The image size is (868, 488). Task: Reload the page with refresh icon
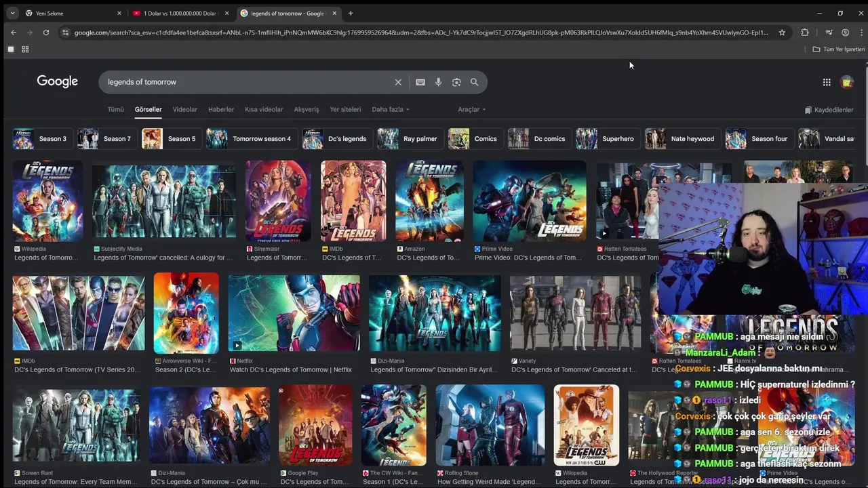coord(46,33)
